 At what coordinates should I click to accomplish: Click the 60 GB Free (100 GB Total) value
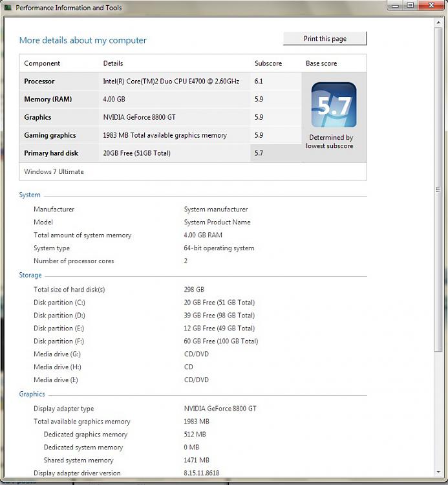point(220,341)
